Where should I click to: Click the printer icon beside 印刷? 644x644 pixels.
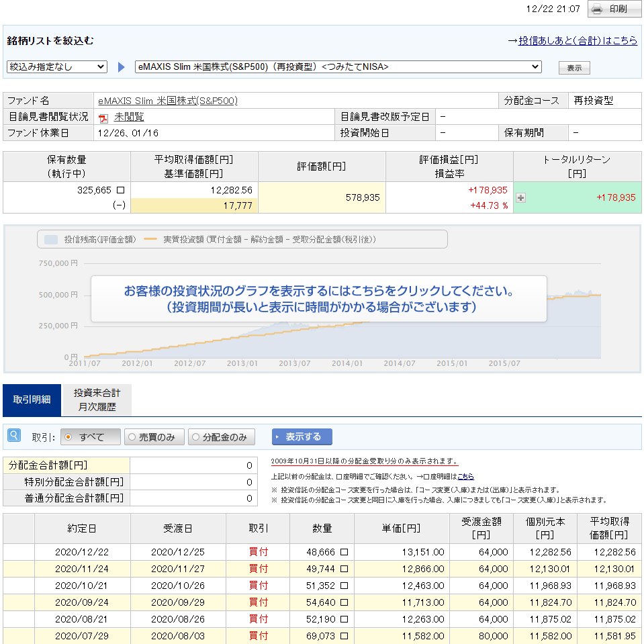597,9
